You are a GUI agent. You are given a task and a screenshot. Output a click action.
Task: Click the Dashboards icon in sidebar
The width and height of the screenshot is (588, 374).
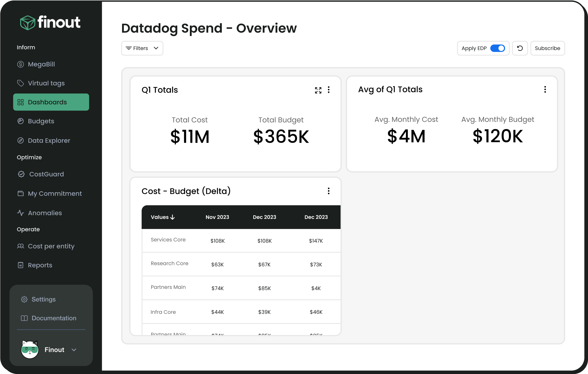pyautogui.click(x=20, y=102)
